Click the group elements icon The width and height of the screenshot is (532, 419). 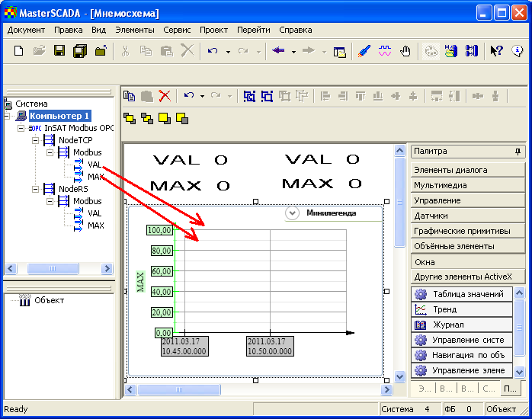[249, 96]
